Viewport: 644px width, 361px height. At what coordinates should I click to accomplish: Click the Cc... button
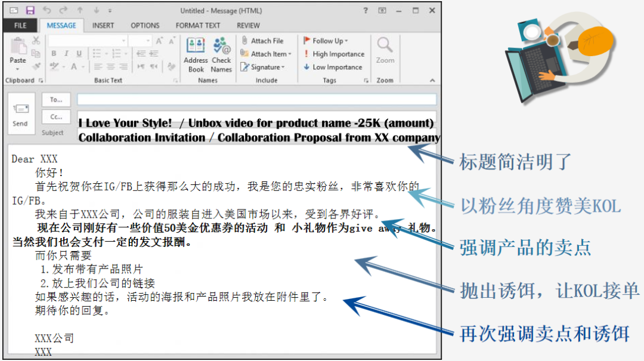click(56, 117)
